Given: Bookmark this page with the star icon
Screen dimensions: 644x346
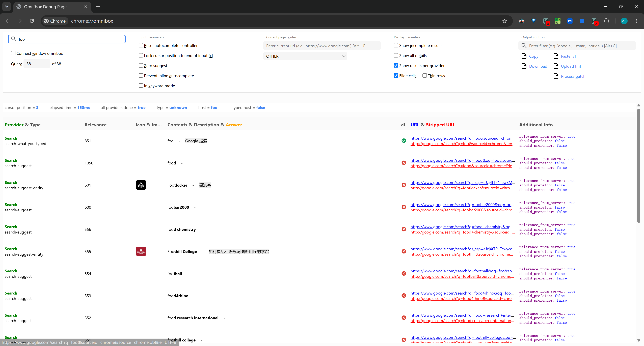Looking at the screenshot, I should 505,21.
